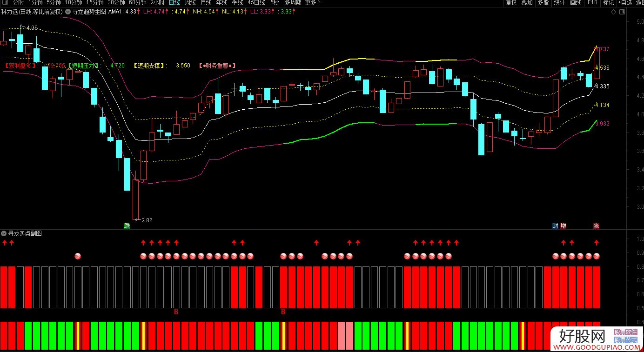The image size is (644, 352).
Task: Click the 4.737 upper band label
Action: [x=602, y=49]
